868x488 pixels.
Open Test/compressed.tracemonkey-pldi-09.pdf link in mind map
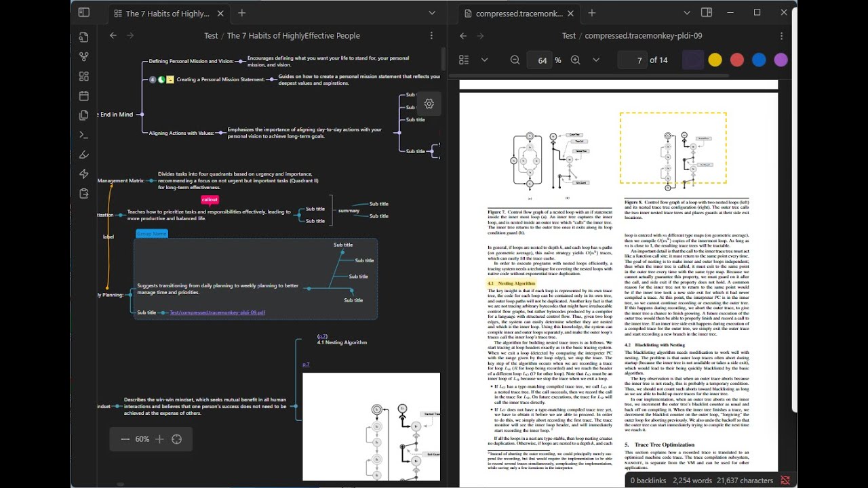(217, 312)
